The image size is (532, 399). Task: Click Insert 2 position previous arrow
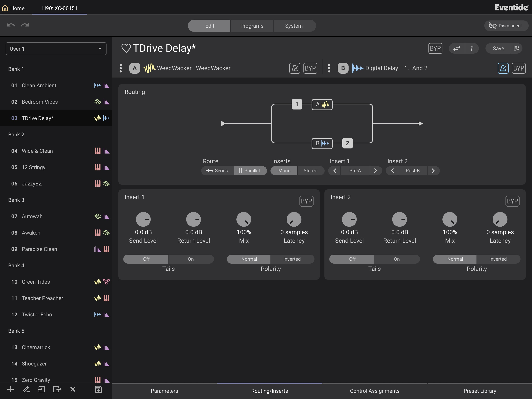(x=392, y=171)
